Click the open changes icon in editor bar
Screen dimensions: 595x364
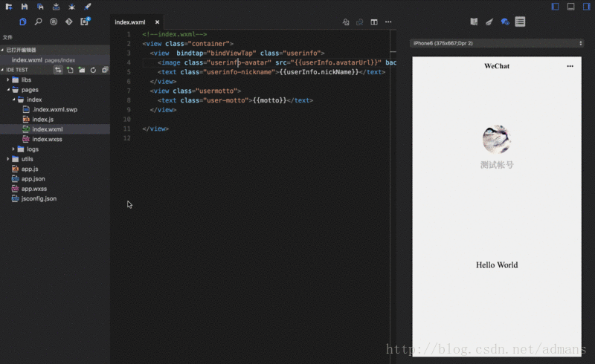(x=346, y=22)
